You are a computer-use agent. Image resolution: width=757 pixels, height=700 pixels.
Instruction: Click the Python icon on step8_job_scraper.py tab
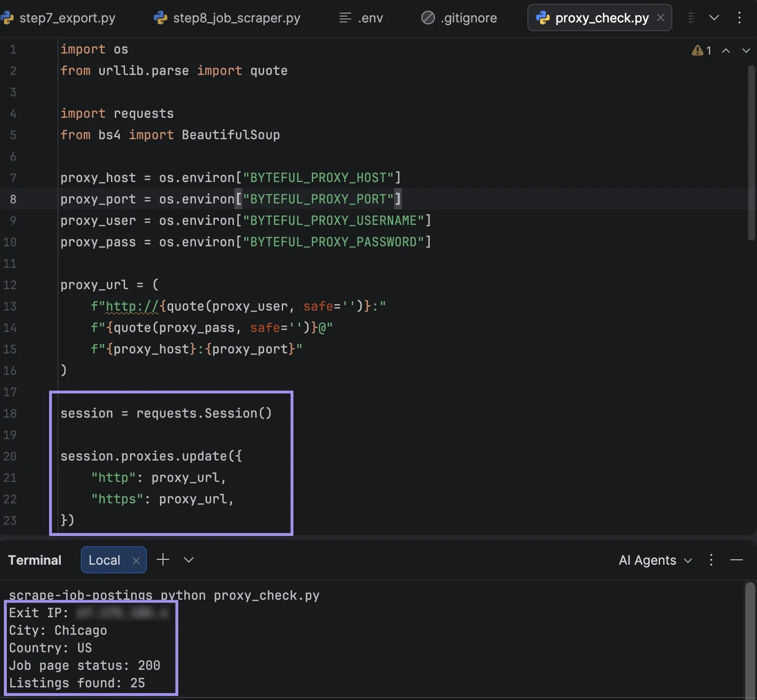click(x=160, y=18)
